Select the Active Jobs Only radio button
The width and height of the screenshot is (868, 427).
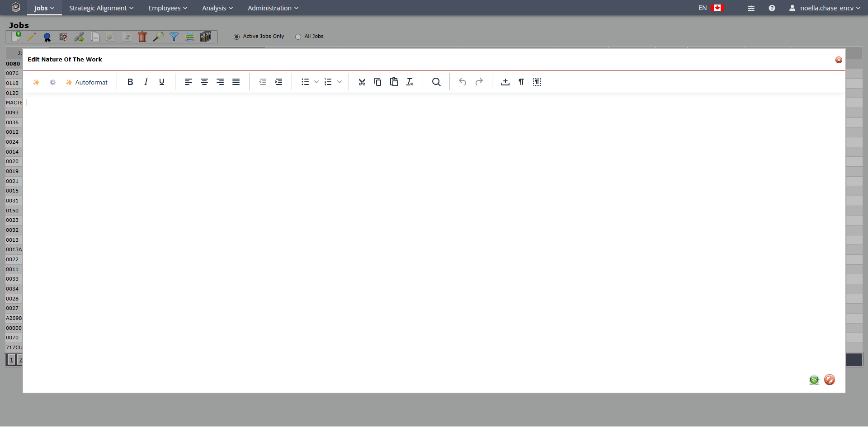236,37
